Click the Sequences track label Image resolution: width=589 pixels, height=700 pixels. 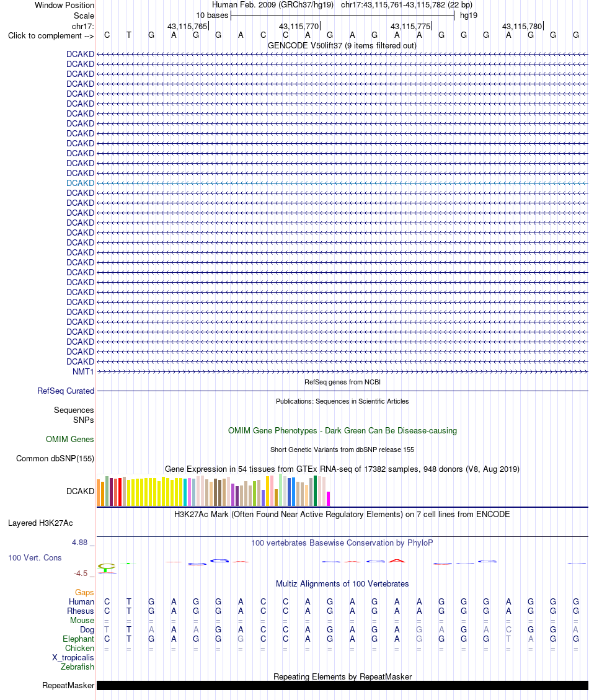point(74,410)
